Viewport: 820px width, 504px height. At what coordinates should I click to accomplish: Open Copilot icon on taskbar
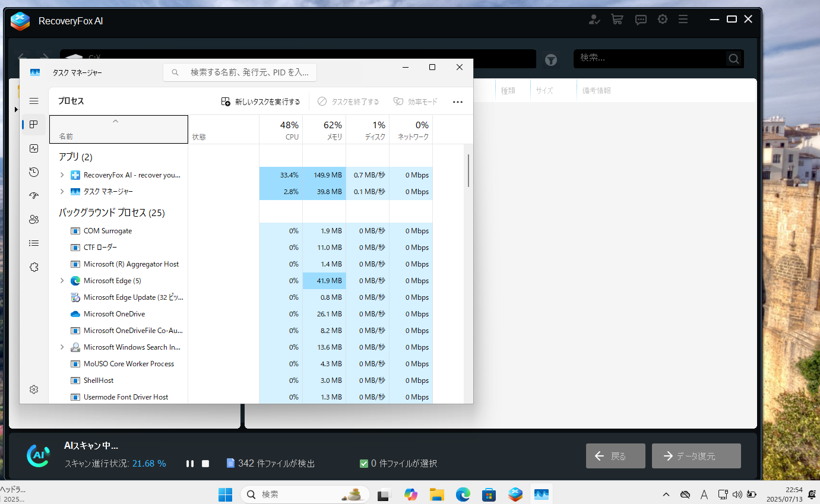tap(411, 494)
